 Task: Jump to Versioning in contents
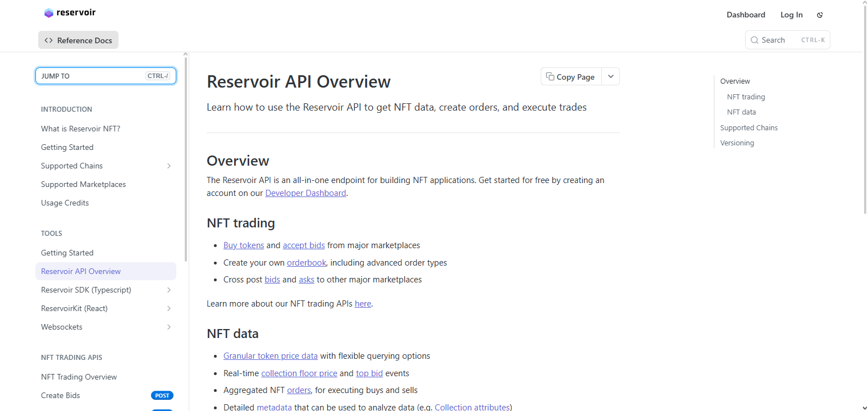pos(737,143)
